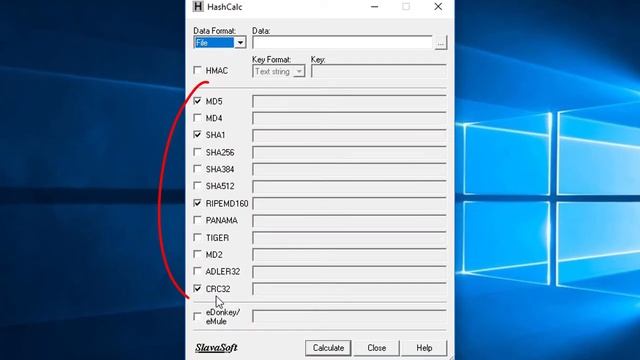Image resolution: width=640 pixels, height=360 pixels.
Task: Click the Calculate button
Action: coord(328,348)
